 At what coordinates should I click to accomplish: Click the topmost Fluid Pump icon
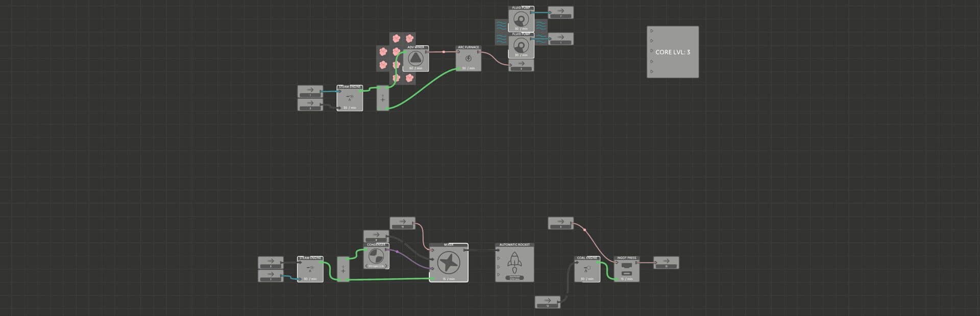tap(521, 18)
